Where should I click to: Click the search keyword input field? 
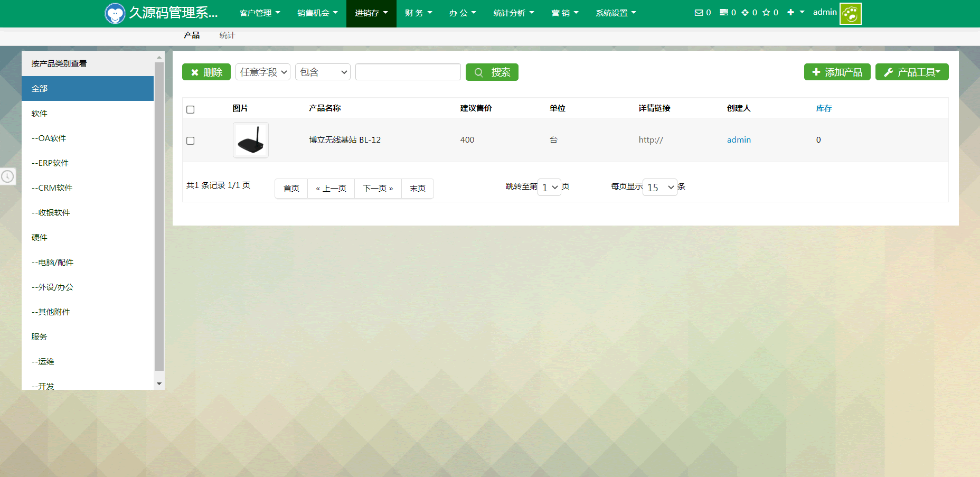408,72
